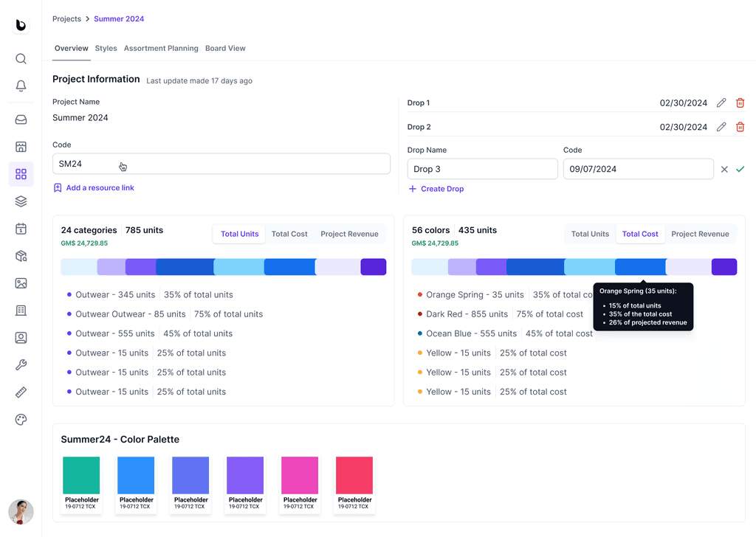The height and width of the screenshot is (537, 756).
Task: Select Project Revenue toggle in categories card
Action: [349, 234]
